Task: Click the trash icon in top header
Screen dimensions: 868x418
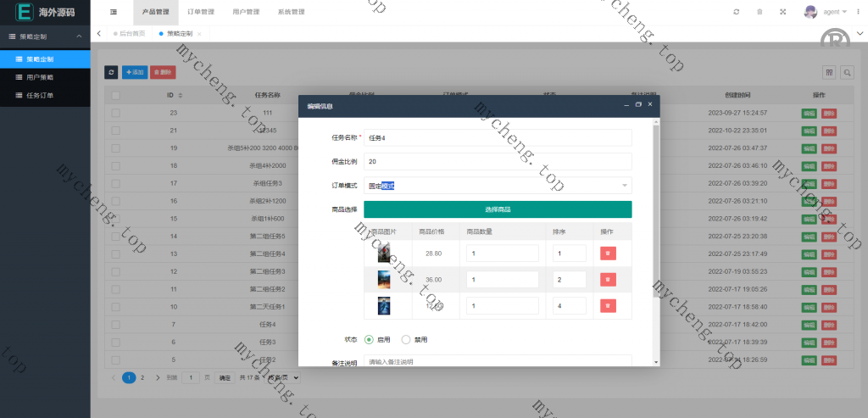Action: pyautogui.click(x=759, y=12)
